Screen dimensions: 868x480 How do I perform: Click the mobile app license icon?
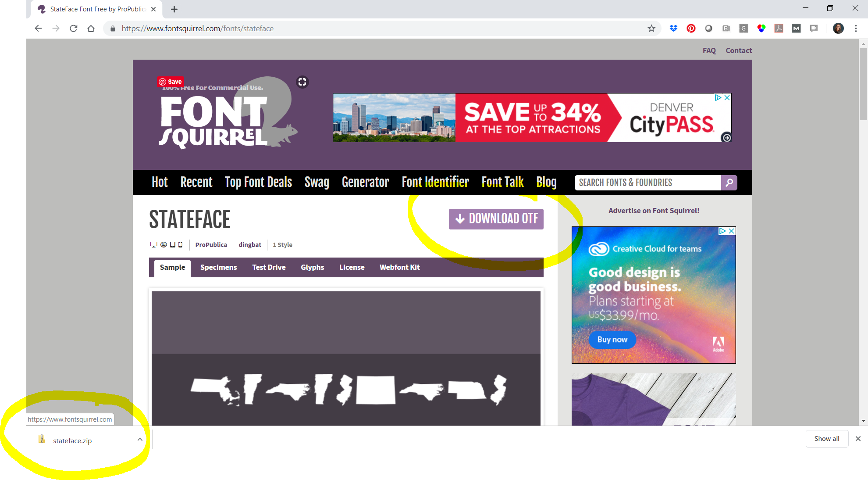pos(180,244)
